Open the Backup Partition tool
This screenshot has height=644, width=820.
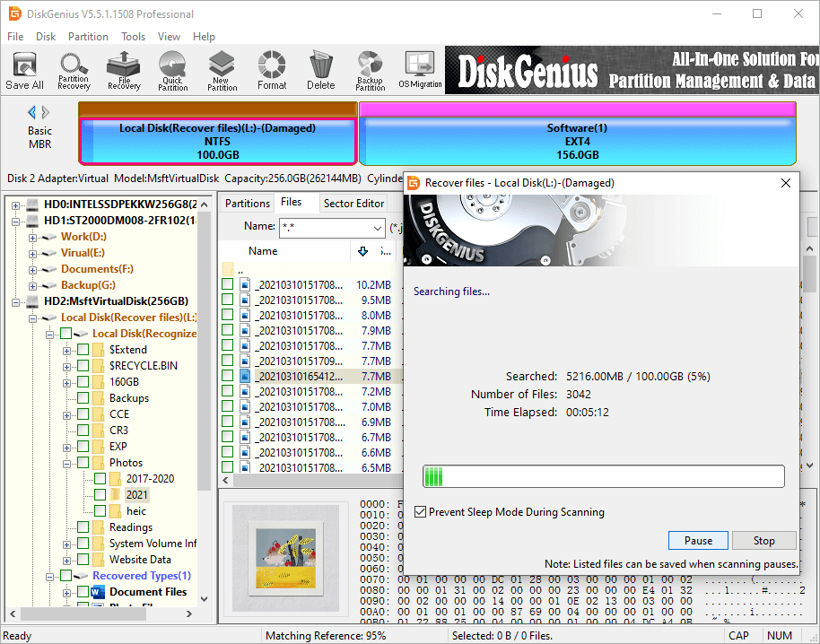371,71
